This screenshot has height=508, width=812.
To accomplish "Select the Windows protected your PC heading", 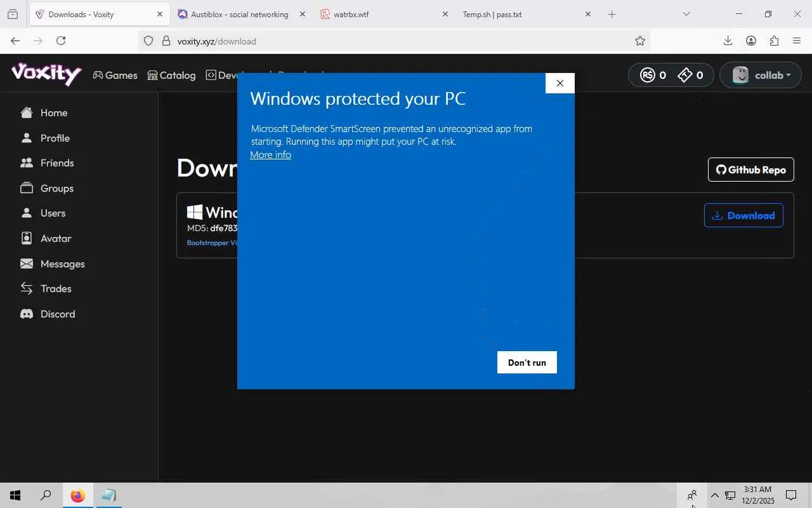I will click(358, 99).
